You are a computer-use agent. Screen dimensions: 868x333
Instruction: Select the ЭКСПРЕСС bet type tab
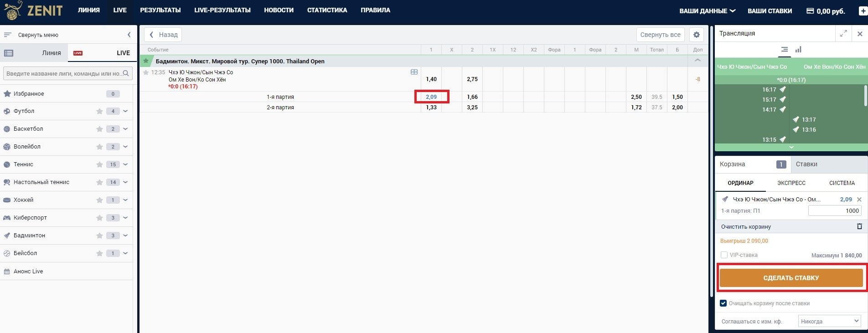tap(791, 183)
